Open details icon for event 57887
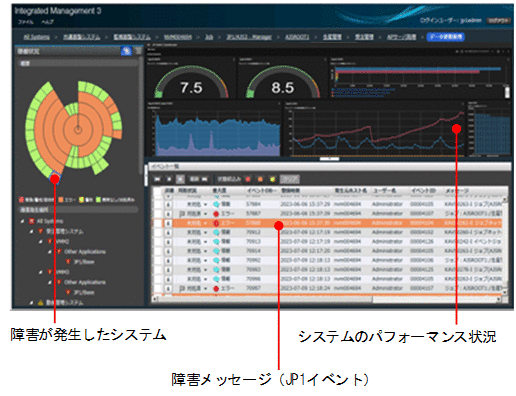This screenshot has width=516, height=396. (x=168, y=213)
